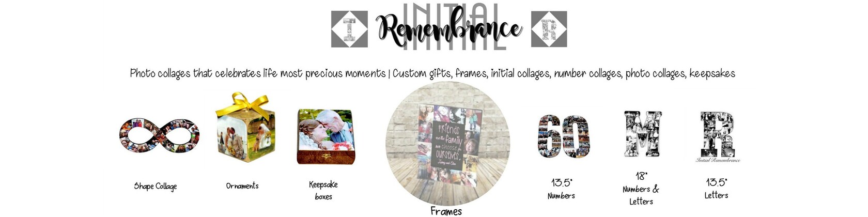
Task: Select the circular Frames collage image
Action: [447, 143]
